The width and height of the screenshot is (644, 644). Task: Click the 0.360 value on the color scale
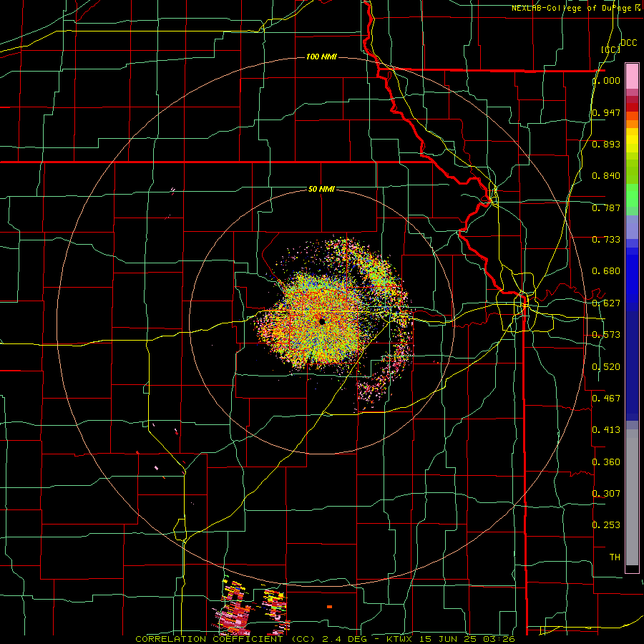click(x=606, y=462)
